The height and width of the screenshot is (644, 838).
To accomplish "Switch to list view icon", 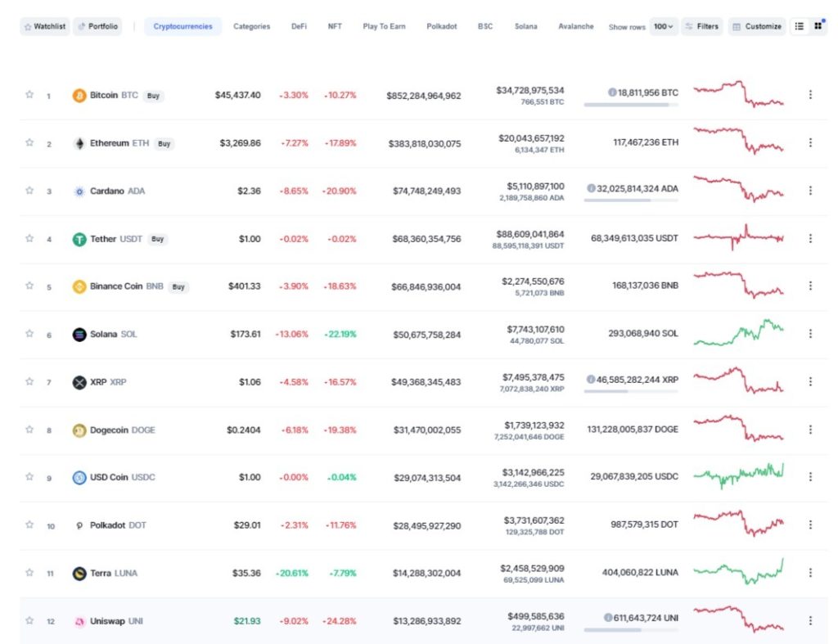I will [799, 26].
